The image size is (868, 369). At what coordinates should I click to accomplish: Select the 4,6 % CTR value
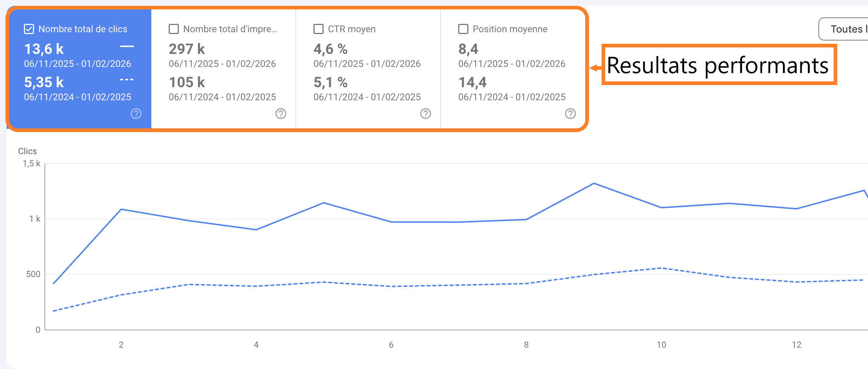click(330, 49)
